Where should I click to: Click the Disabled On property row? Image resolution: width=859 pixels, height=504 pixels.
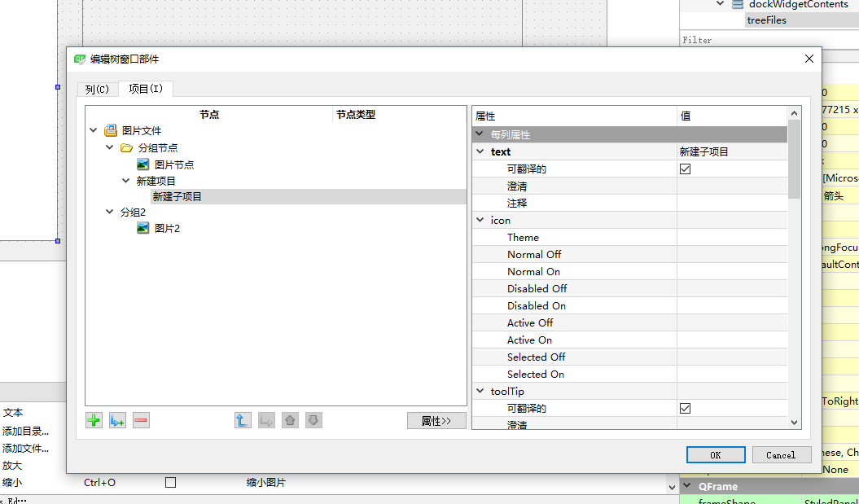click(x=629, y=305)
